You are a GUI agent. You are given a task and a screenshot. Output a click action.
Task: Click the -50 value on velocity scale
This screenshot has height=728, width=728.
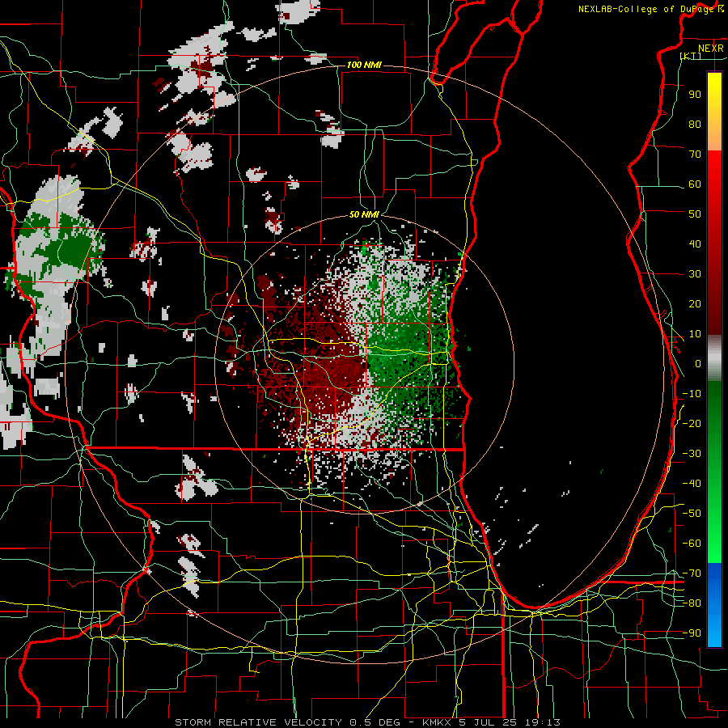(692, 514)
